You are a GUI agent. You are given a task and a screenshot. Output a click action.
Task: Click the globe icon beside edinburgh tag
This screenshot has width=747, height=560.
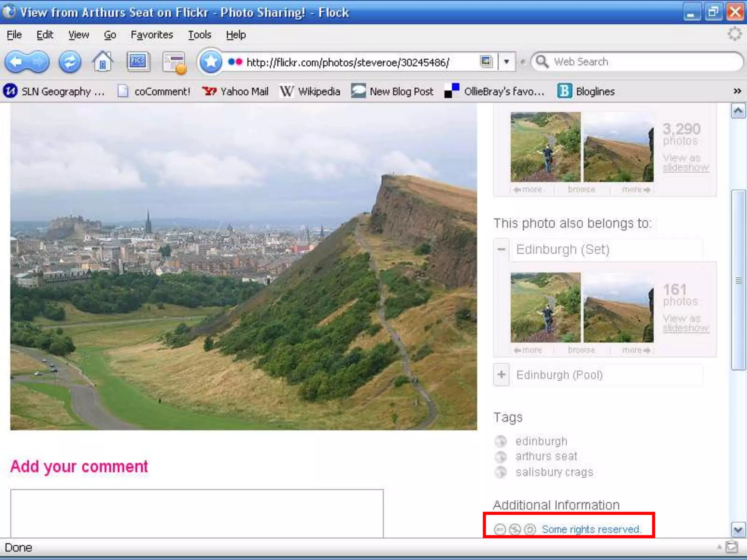[x=501, y=442]
